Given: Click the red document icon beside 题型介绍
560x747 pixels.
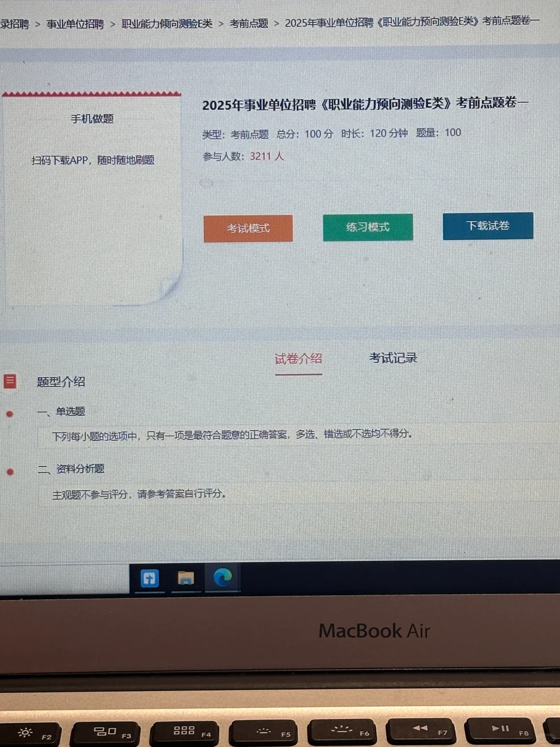Looking at the screenshot, I should (10, 381).
